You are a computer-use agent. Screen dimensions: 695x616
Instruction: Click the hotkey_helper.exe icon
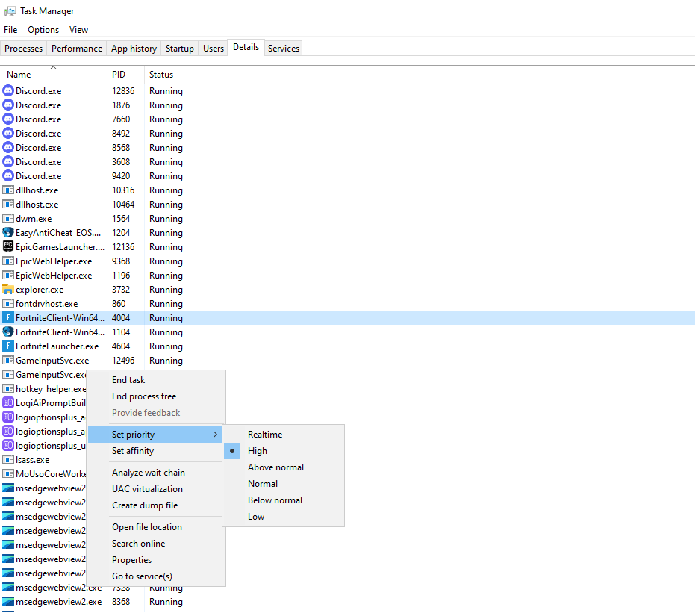coord(8,389)
